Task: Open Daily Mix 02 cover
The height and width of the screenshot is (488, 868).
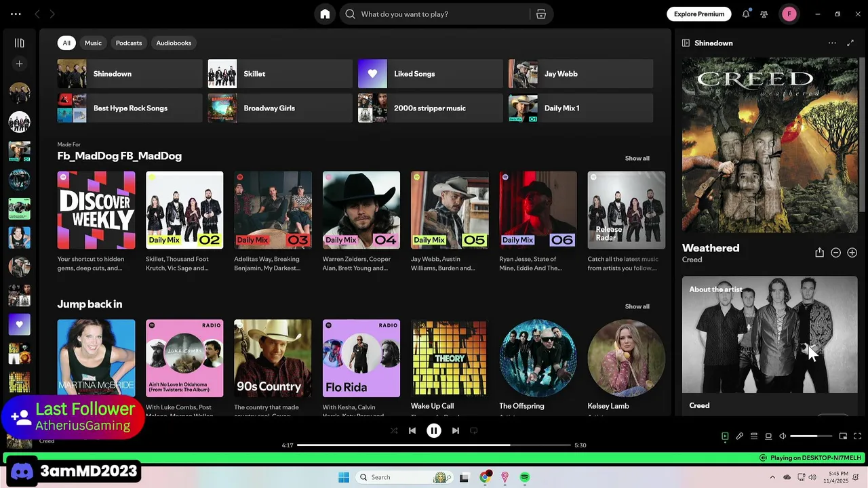Action: point(184,210)
